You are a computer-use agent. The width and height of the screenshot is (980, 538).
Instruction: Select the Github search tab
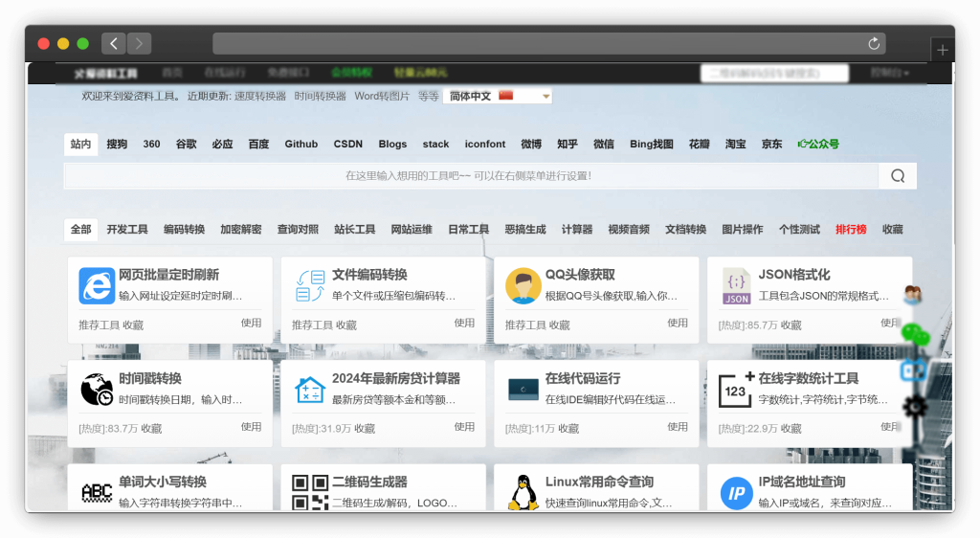(x=301, y=144)
